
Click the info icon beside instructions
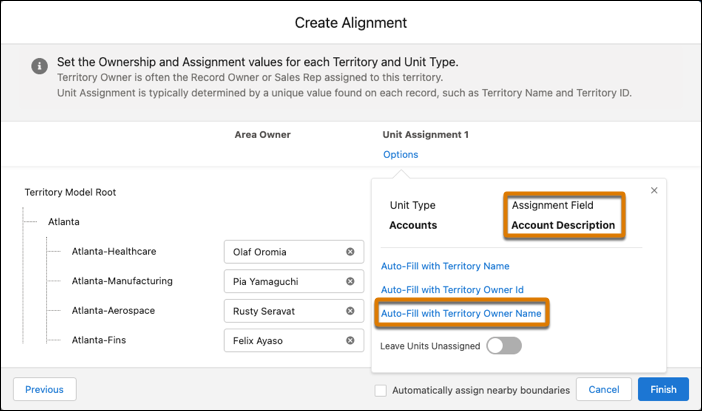coord(39,66)
